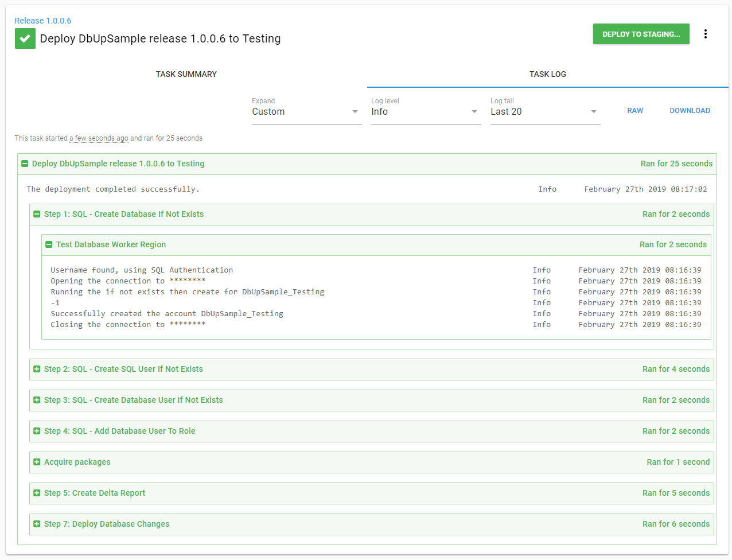This screenshot has width=732, height=560.
Task: Open the three-dot overflow menu
Action: (x=705, y=34)
